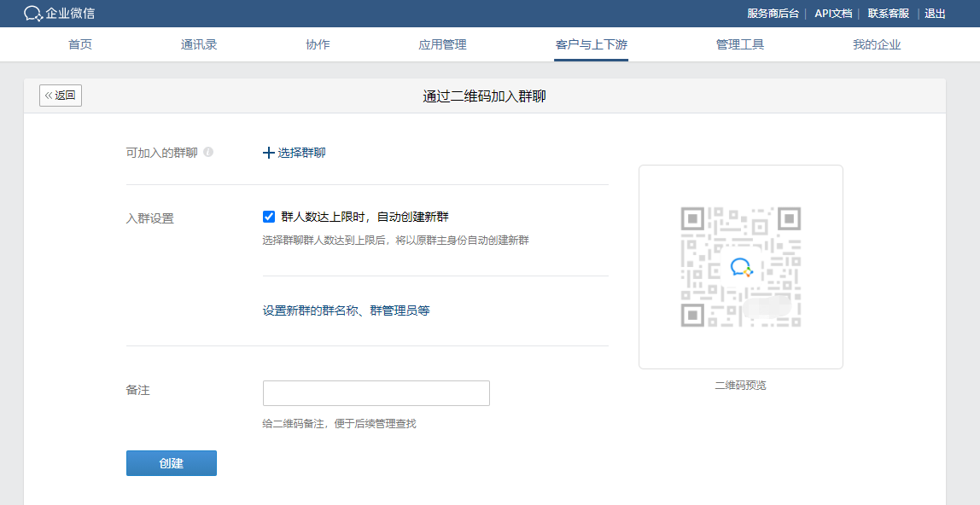The width and height of the screenshot is (980, 505).
Task: Click the blue 创建 button
Action: click(x=172, y=463)
